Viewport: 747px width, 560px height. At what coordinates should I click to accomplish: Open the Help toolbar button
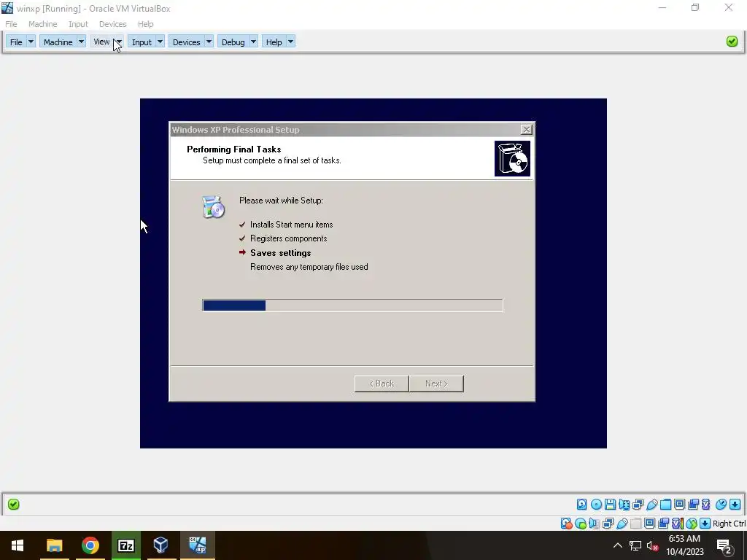pyautogui.click(x=274, y=42)
